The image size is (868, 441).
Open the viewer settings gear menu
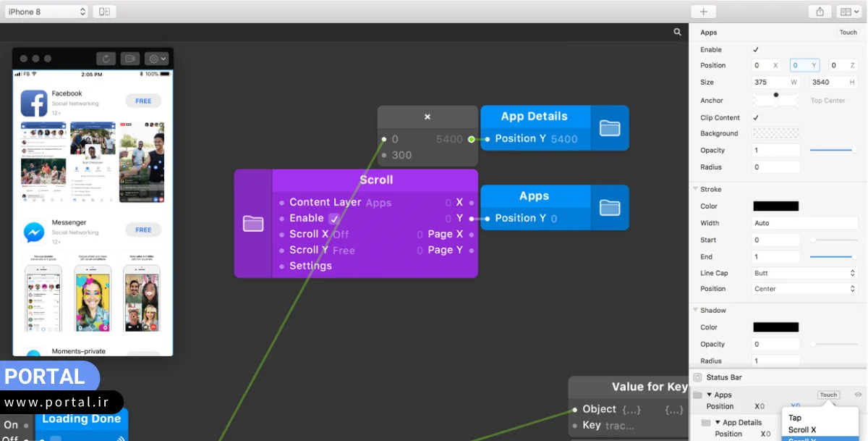pos(156,59)
